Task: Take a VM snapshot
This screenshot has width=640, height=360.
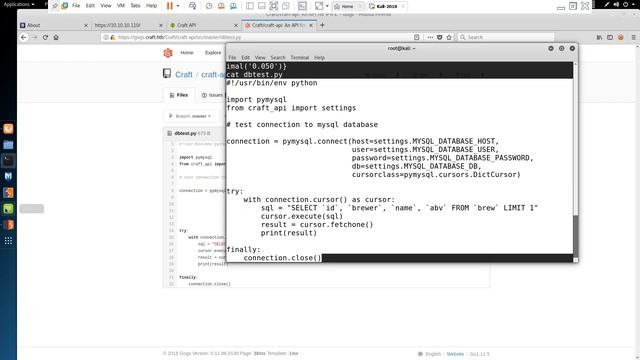Action: (x=209, y=6)
